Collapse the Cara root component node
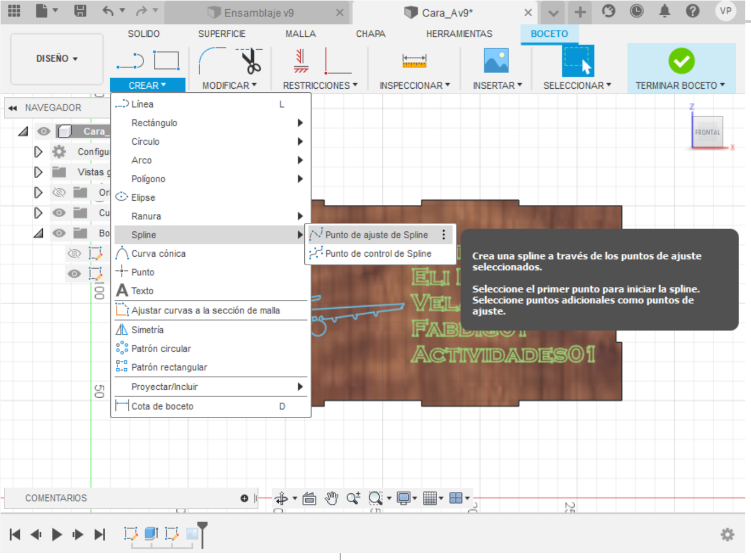751x560 pixels. [23, 131]
